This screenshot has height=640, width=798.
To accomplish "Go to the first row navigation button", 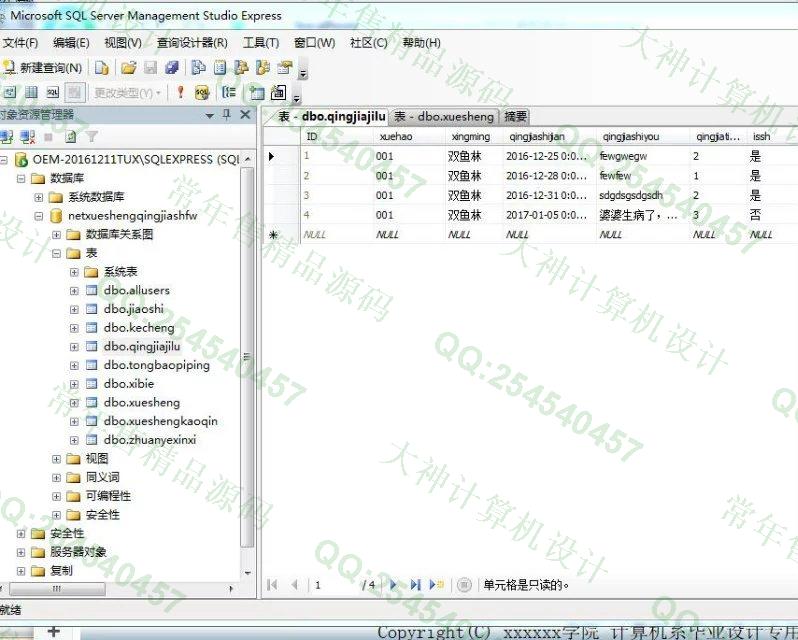I will [x=272, y=585].
